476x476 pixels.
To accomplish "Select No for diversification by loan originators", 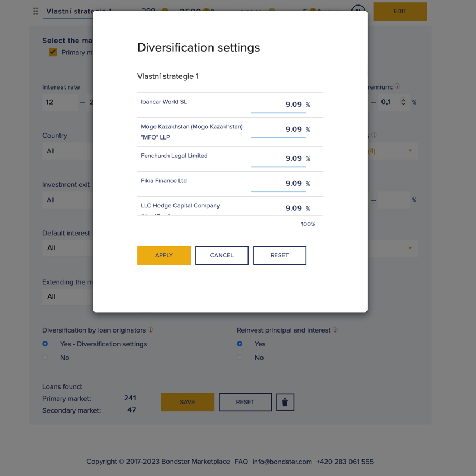I will click(x=45, y=358).
